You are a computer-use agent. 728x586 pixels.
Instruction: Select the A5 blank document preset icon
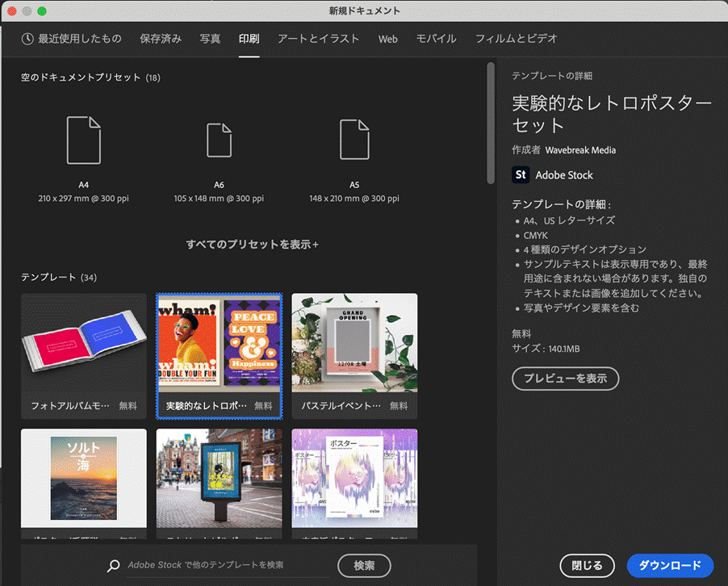354,140
